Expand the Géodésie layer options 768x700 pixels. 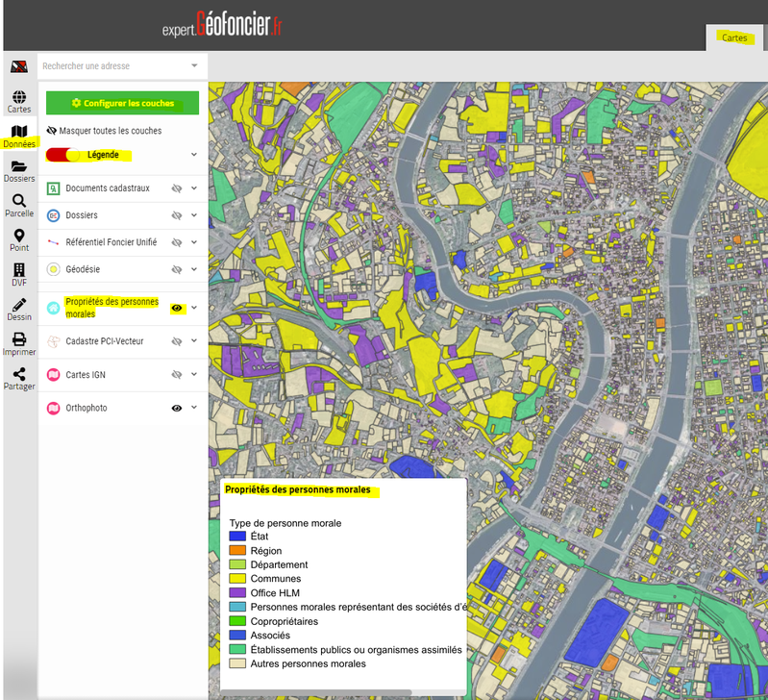(194, 269)
